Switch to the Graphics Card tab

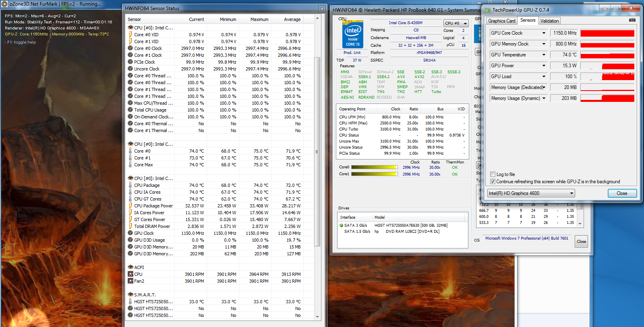(x=501, y=21)
